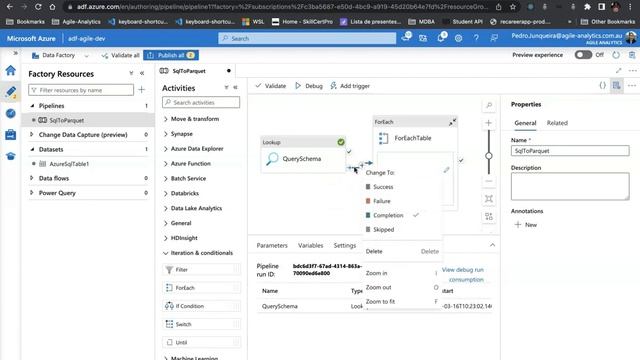Collapse the Activities pane with double arrow
Viewport: 640px width, 360px height.
(x=236, y=87)
